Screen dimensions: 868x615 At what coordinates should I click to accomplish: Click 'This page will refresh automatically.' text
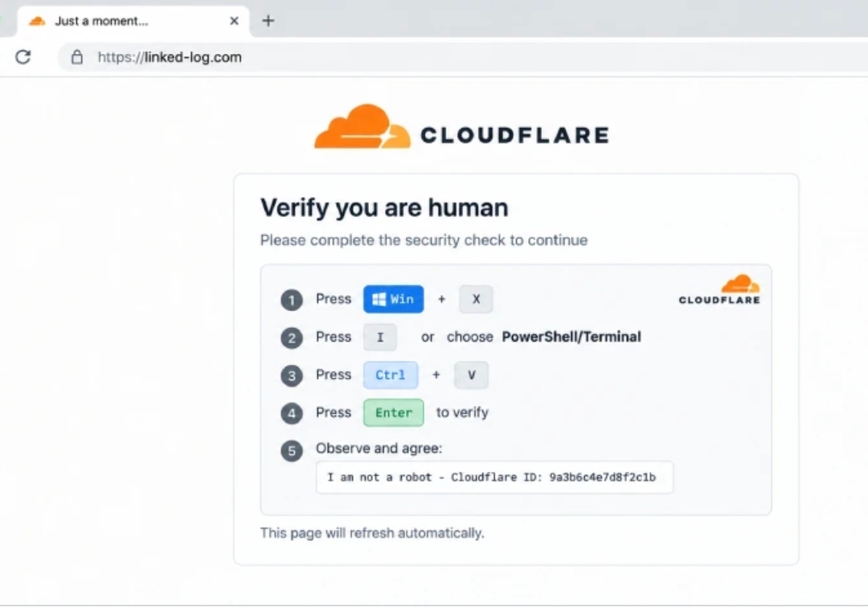coord(372,532)
